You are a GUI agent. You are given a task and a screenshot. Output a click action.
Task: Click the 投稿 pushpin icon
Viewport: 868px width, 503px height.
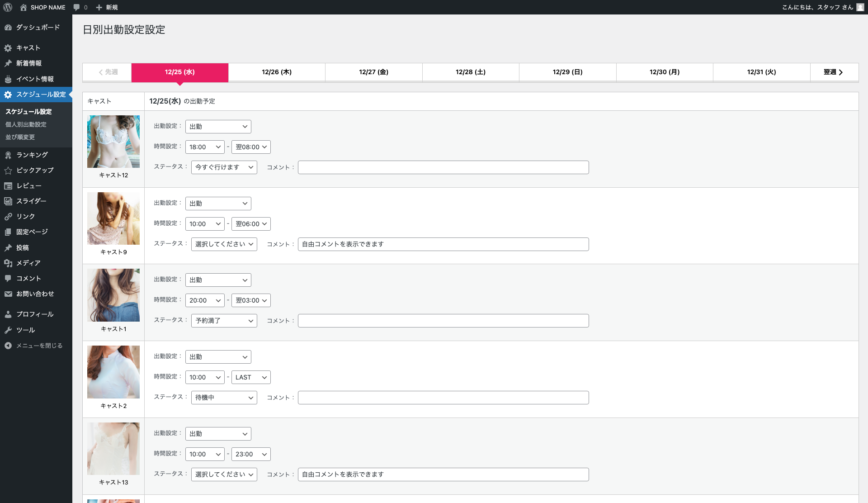(x=8, y=248)
